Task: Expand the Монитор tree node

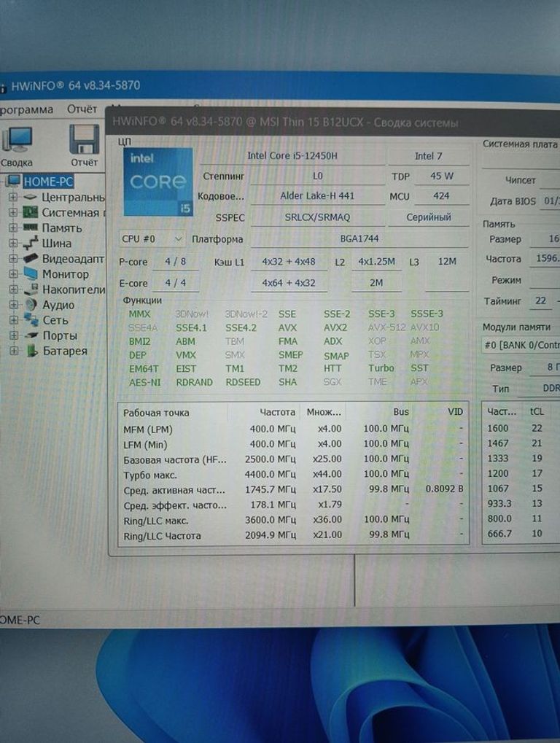Action: click(x=12, y=274)
